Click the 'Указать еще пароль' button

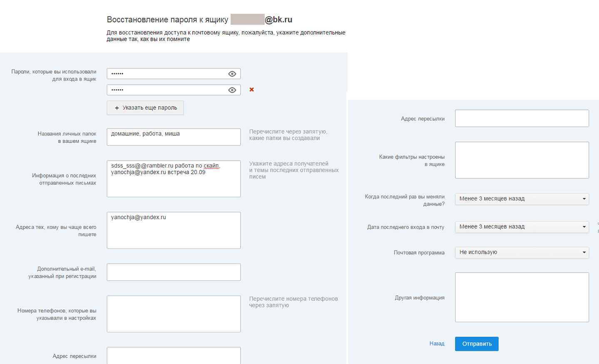point(145,108)
